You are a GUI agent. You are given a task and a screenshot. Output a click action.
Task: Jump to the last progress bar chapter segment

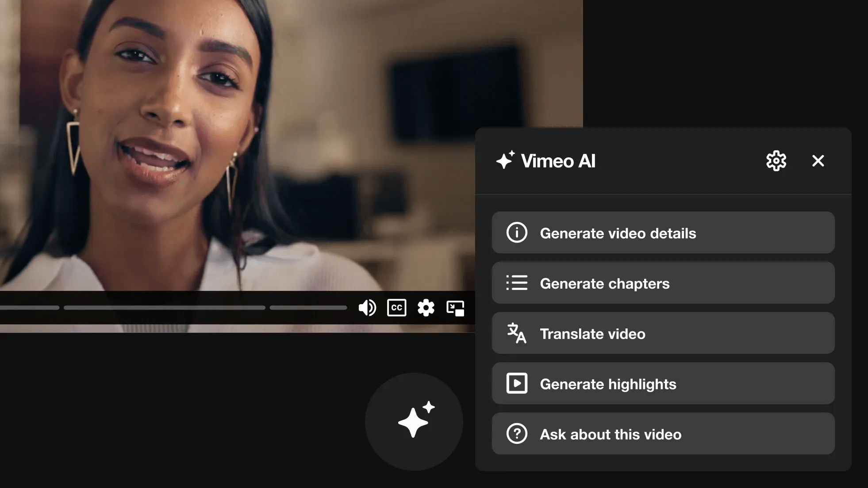coord(308,308)
